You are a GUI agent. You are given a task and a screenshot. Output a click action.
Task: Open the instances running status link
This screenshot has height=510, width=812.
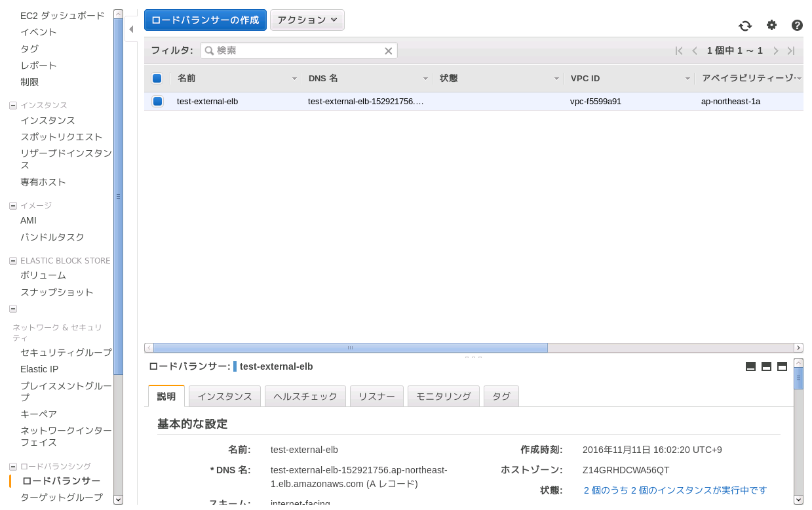coord(675,490)
